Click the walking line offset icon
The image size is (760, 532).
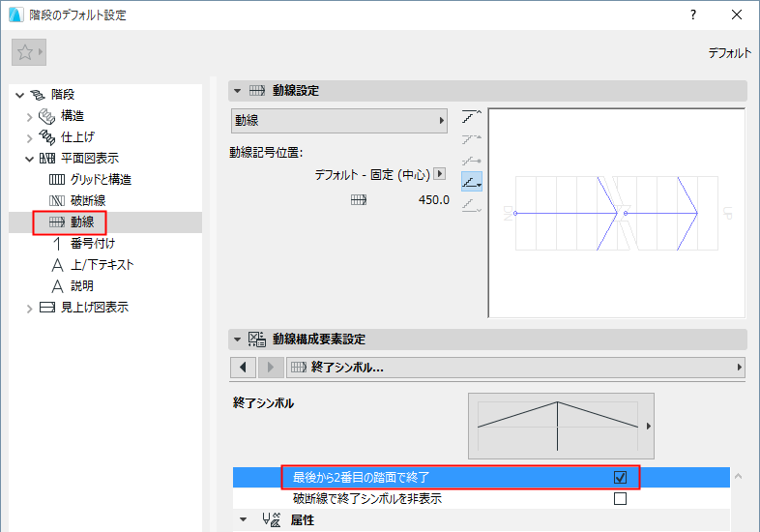coord(359,200)
